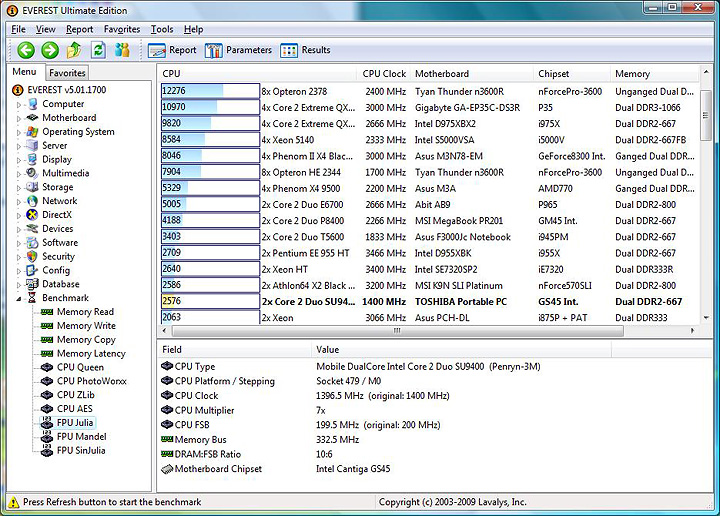Image resolution: width=720 pixels, height=516 pixels.
Task: Click the Benchmark hourglass icon
Action: coord(32,298)
